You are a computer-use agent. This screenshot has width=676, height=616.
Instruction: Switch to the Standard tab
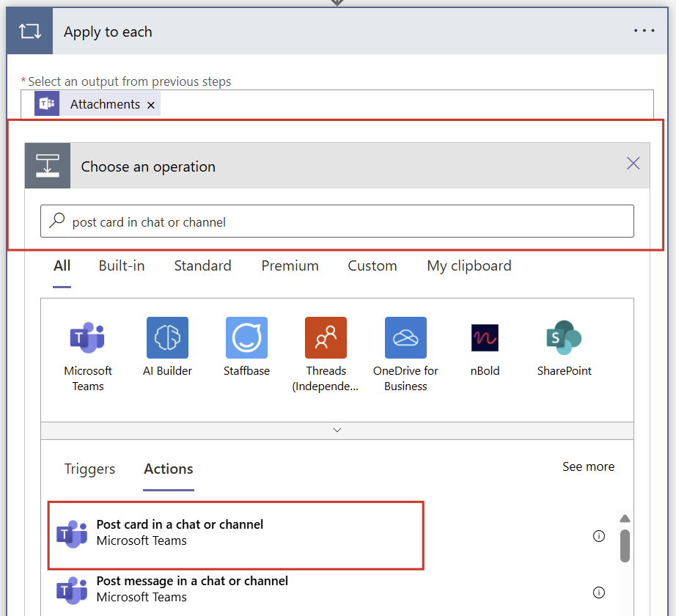click(202, 265)
